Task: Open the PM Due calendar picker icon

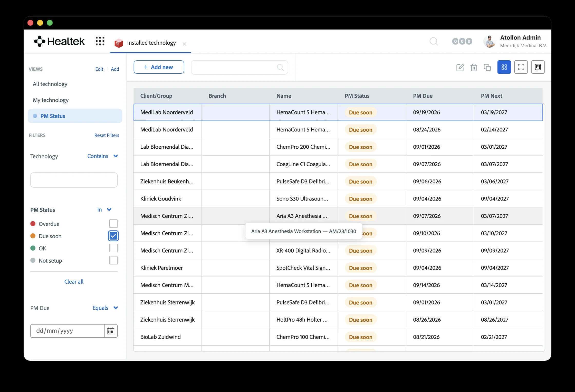Action: point(111,331)
